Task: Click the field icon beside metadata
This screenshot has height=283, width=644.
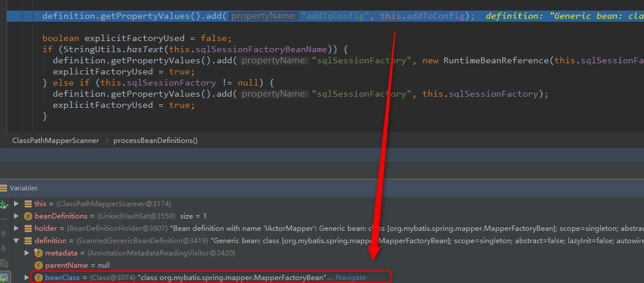Action: pos(39,253)
